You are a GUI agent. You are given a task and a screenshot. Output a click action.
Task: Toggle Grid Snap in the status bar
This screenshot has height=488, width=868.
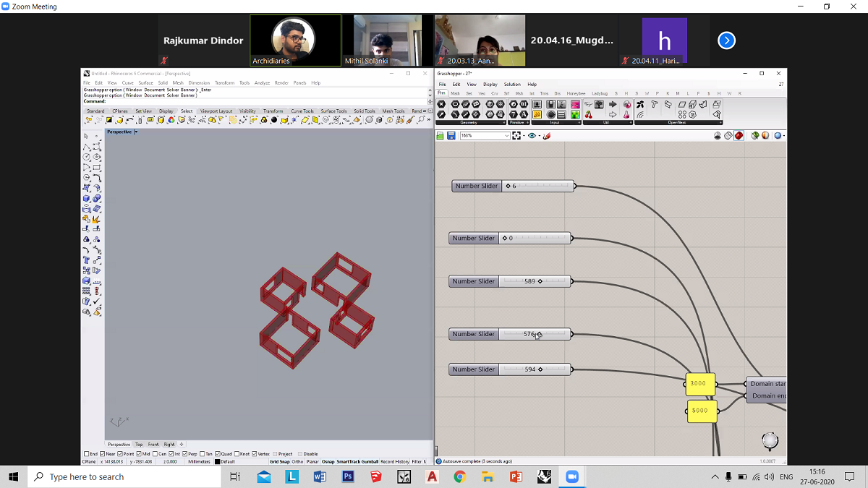pos(279,461)
